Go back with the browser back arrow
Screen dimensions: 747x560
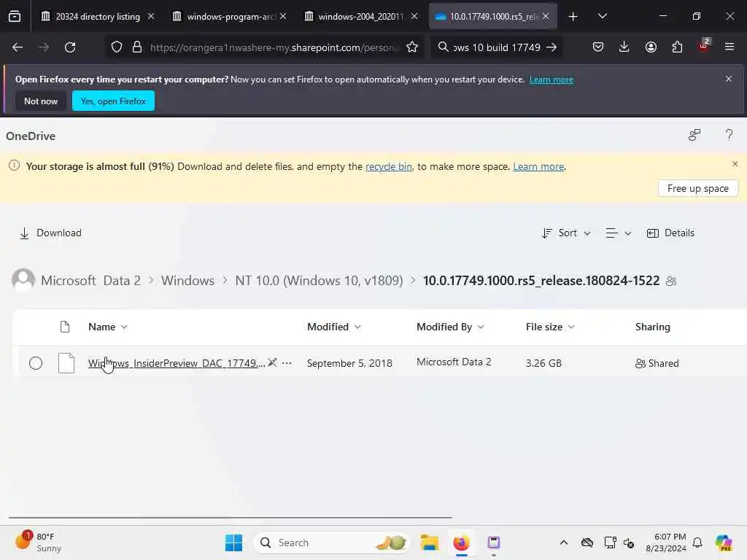pyautogui.click(x=18, y=47)
